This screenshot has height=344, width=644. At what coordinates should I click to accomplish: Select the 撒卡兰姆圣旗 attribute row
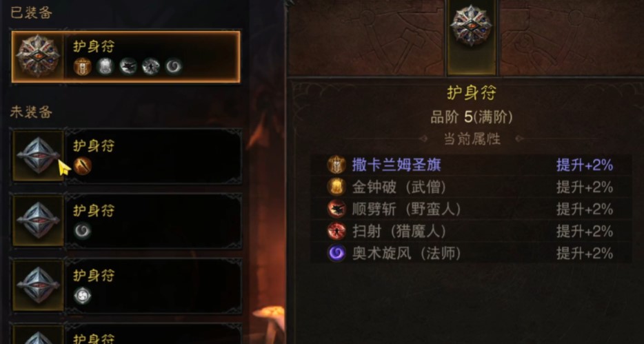coord(471,165)
